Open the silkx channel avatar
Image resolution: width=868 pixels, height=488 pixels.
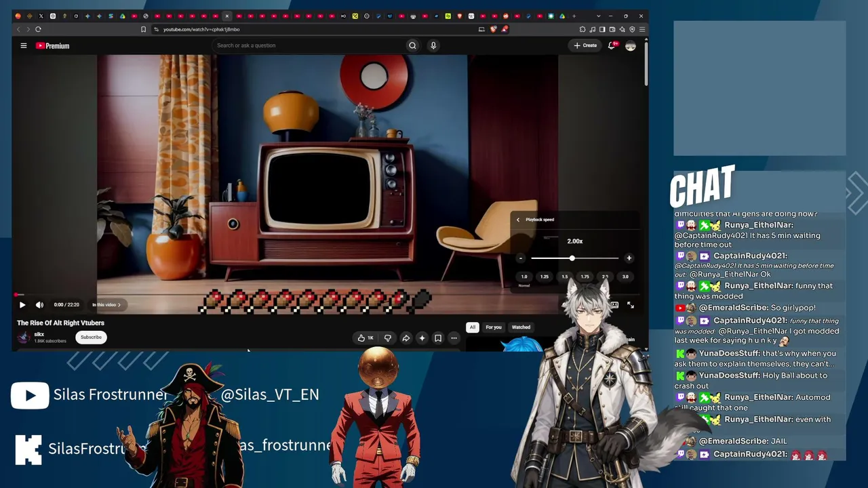(x=24, y=337)
